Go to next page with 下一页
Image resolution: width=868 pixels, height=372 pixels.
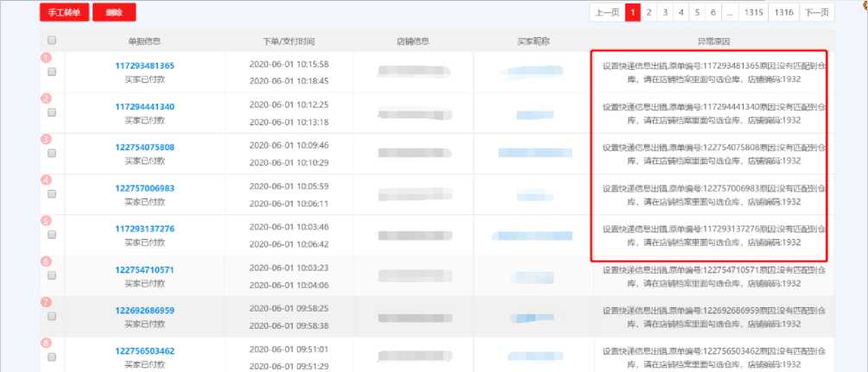pos(817,12)
